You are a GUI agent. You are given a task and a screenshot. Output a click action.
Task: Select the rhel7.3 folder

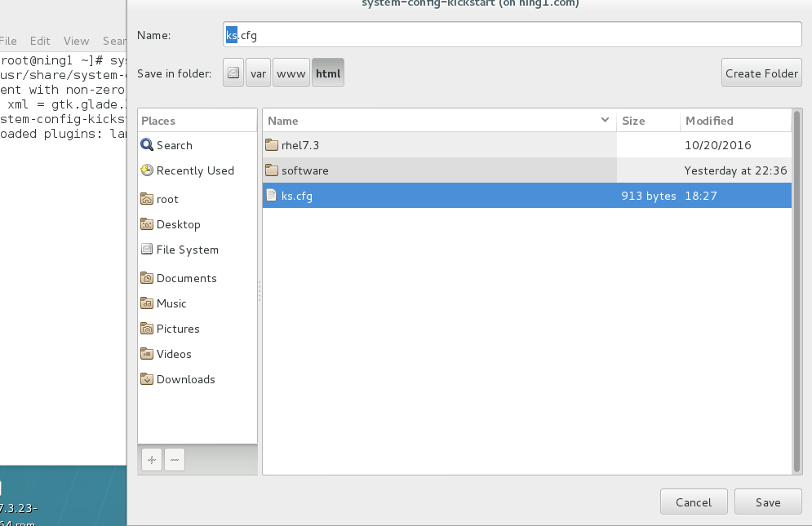pos(526,145)
